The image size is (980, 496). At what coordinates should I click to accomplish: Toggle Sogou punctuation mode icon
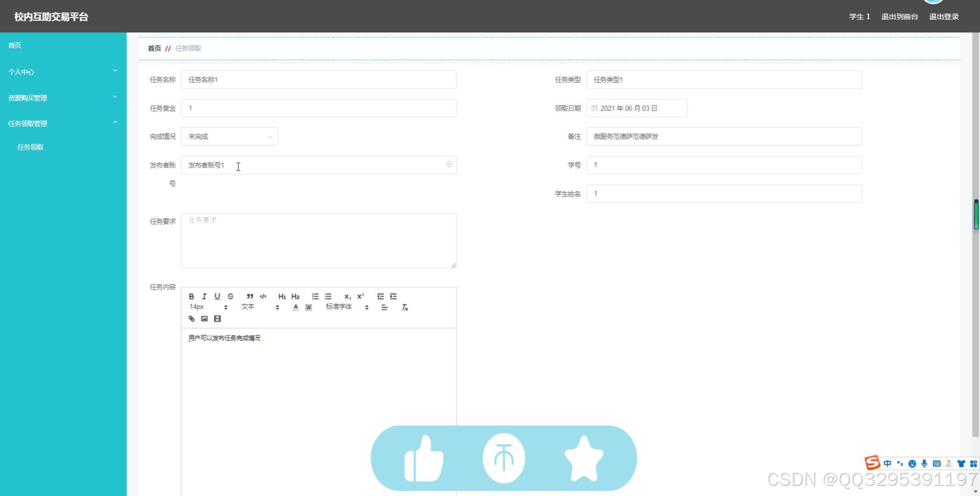click(x=900, y=463)
